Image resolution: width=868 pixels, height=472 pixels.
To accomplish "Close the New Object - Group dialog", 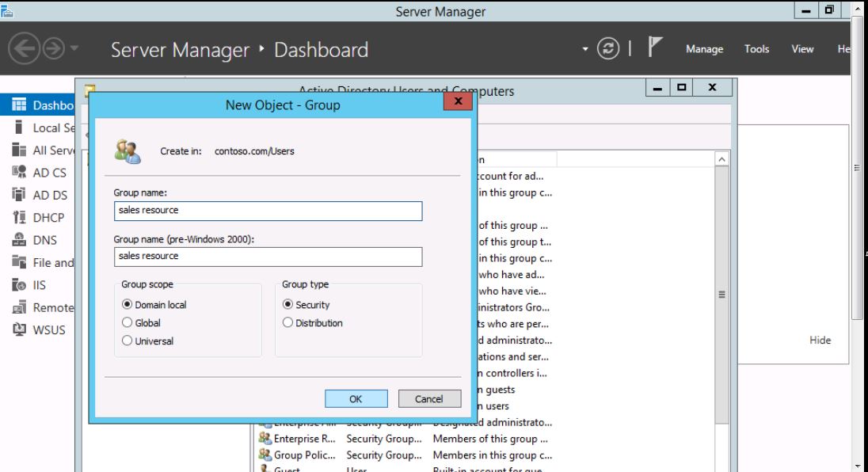I will pyautogui.click(x=458, y=101).
